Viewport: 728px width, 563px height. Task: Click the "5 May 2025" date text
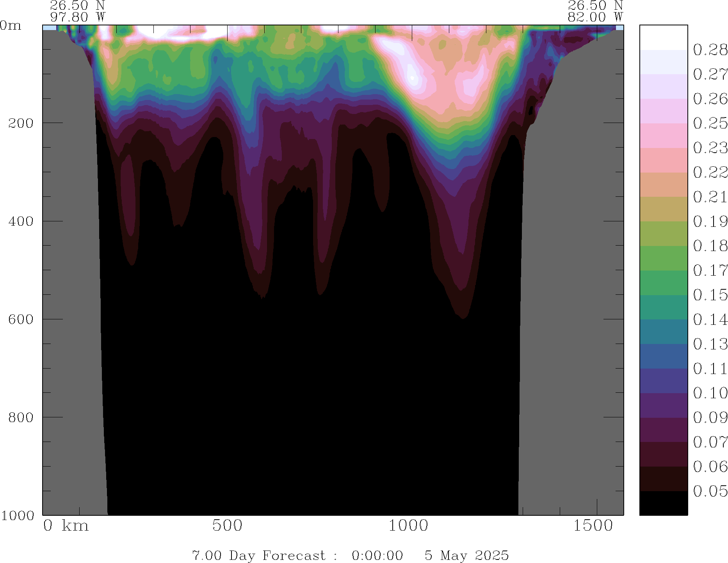coord(466,555)
